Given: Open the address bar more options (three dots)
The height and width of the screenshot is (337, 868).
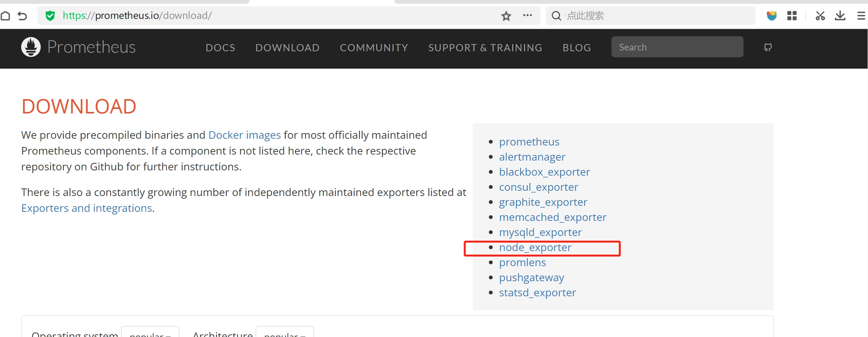Looking at the screenshot, I should [527, 15].
